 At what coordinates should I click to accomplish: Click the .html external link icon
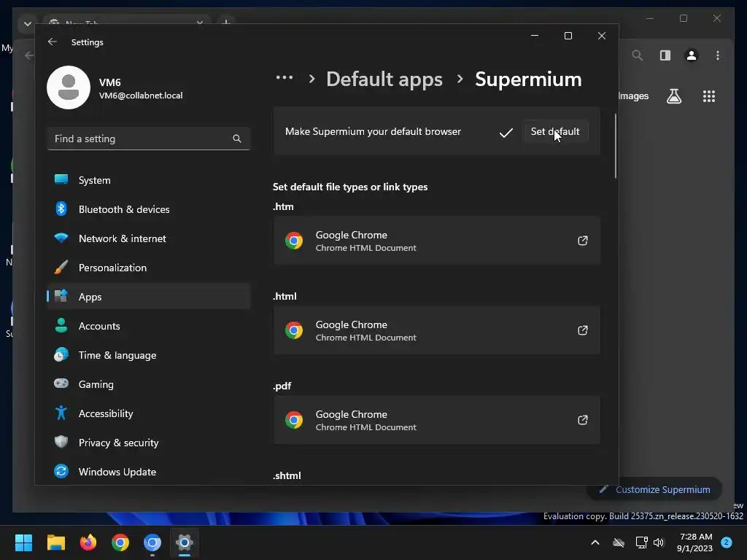point(583,330)
